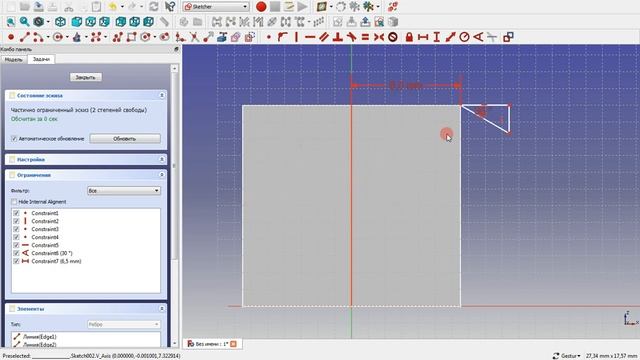The height and width of the screenshot is (360, 640).
Task: Toggle Hide Internal Alignment checkbox
Action: (14, 202)
